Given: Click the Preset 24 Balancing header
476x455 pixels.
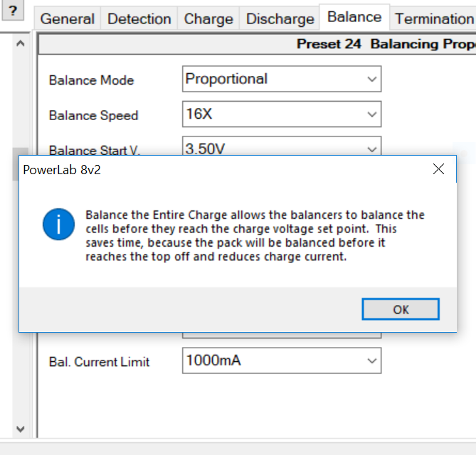Looking at the screenshot, I should 386,44.
